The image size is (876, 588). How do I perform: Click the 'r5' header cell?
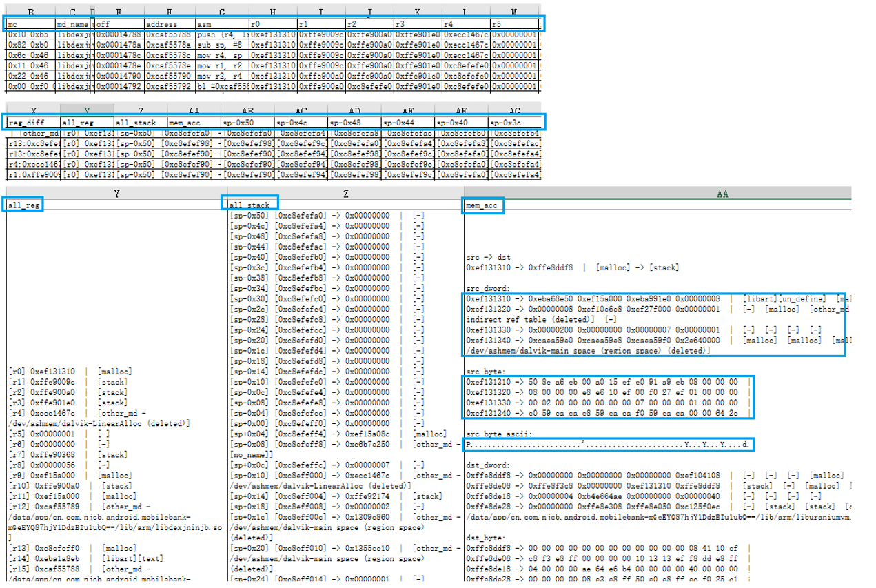[x=514, y=24]
